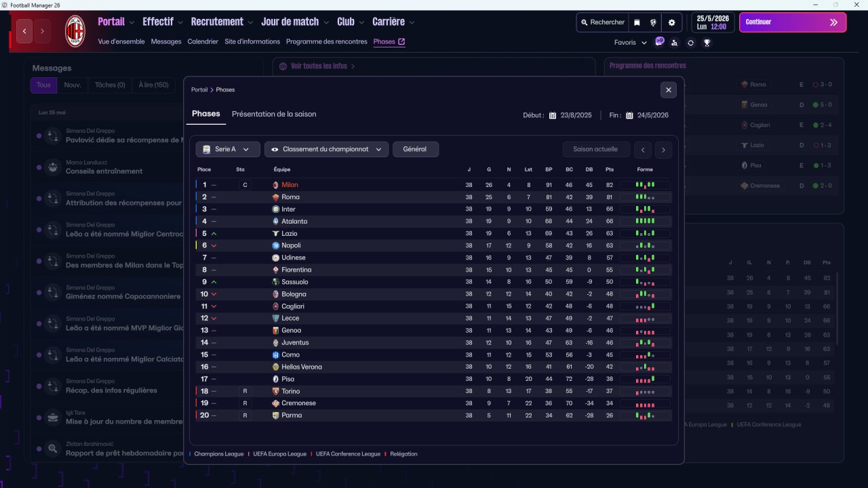The height and width of the screenshot is (488, 868).
Task: Click the popout icon next to Phases submenu
Action: click(x=401, y=41)
